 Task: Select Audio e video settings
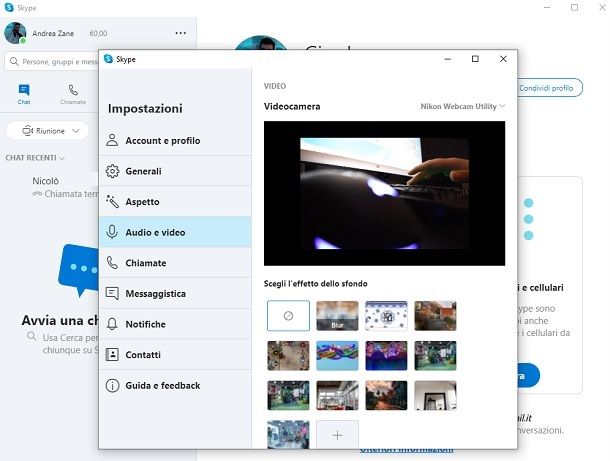(x=175, y=232)
